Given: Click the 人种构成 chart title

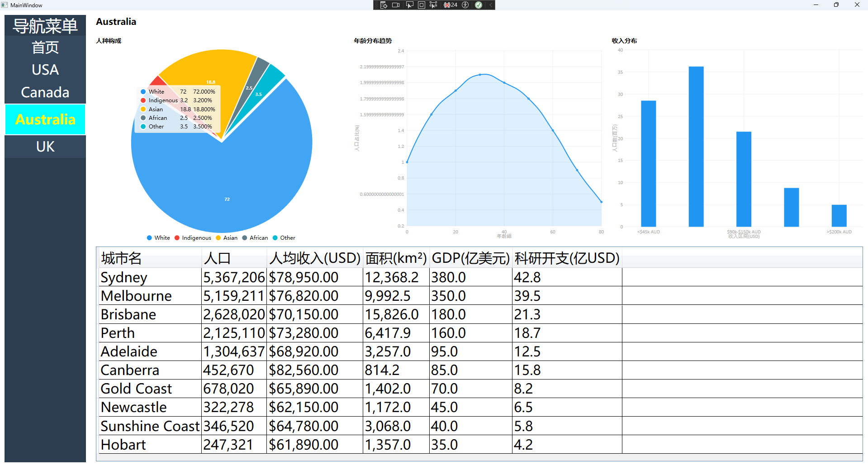Looking at the screenshot, I should pyautogui.click(x=109, y=41).
